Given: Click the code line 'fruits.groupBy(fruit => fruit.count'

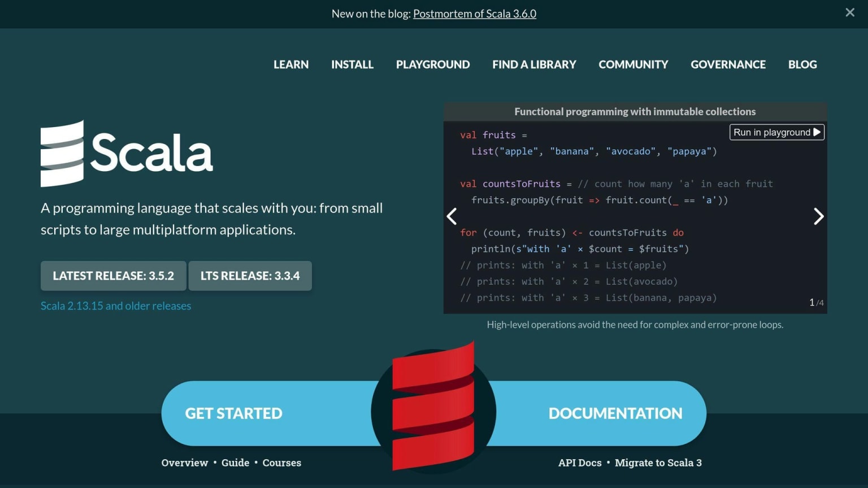Looking at the screenshot, I should click(600, 200).
